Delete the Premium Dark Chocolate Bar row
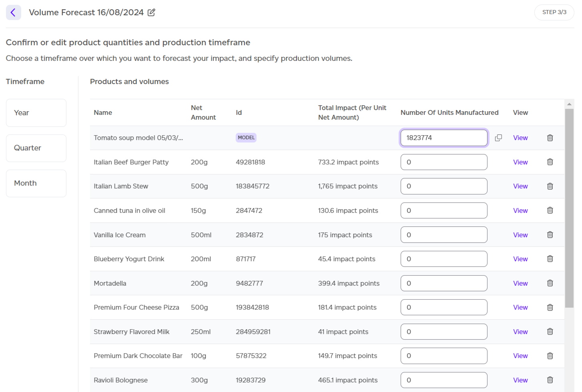The height and width of the screenshot is (392, 582). pyautogui.click(x=550, y=356)
